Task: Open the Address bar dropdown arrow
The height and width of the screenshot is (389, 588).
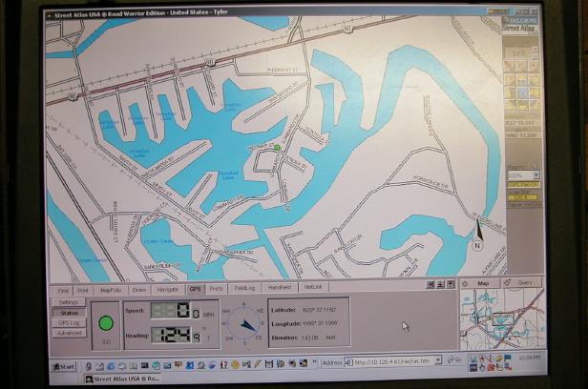Action: point(437,360)
